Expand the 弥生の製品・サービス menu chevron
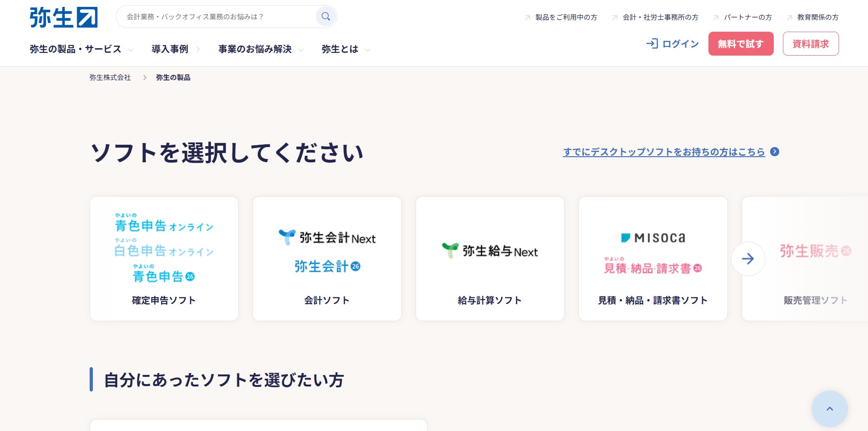 point(131,50)
